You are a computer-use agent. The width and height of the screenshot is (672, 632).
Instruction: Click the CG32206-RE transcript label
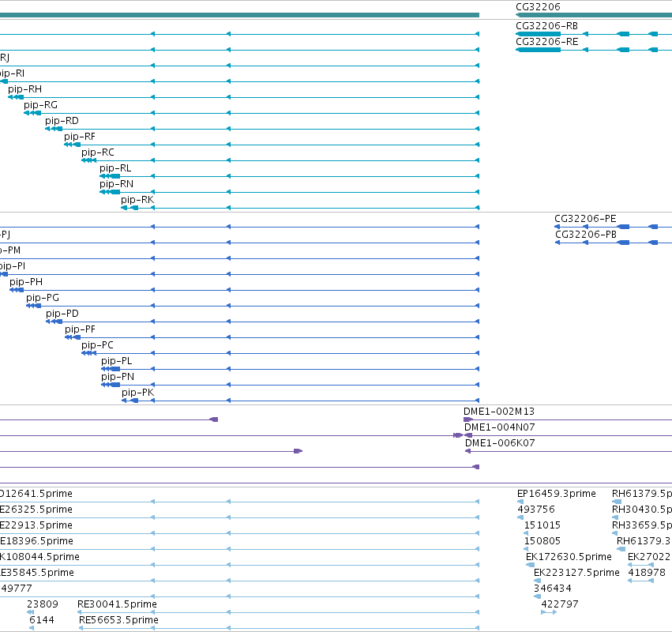point(547,42)
